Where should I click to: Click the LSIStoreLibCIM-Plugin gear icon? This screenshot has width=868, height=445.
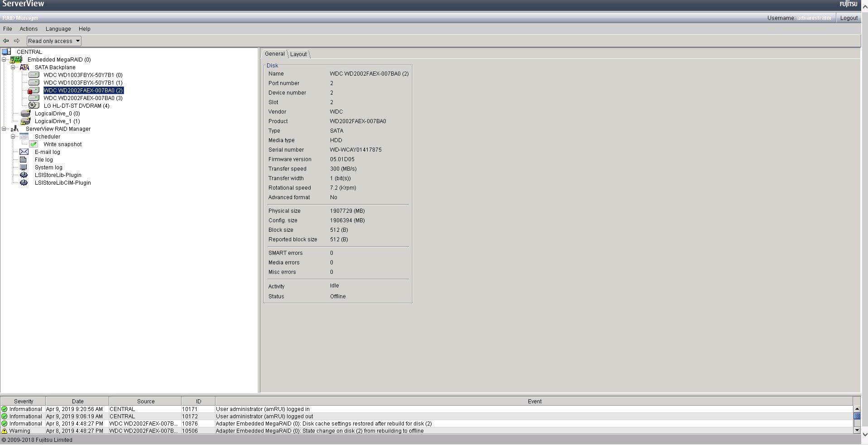(24, 182)
